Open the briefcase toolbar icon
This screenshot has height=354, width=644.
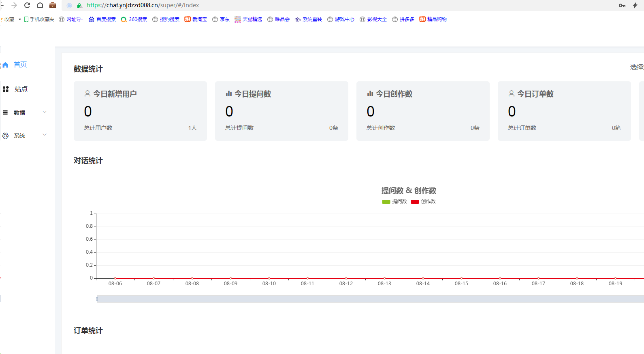point(53,5)
